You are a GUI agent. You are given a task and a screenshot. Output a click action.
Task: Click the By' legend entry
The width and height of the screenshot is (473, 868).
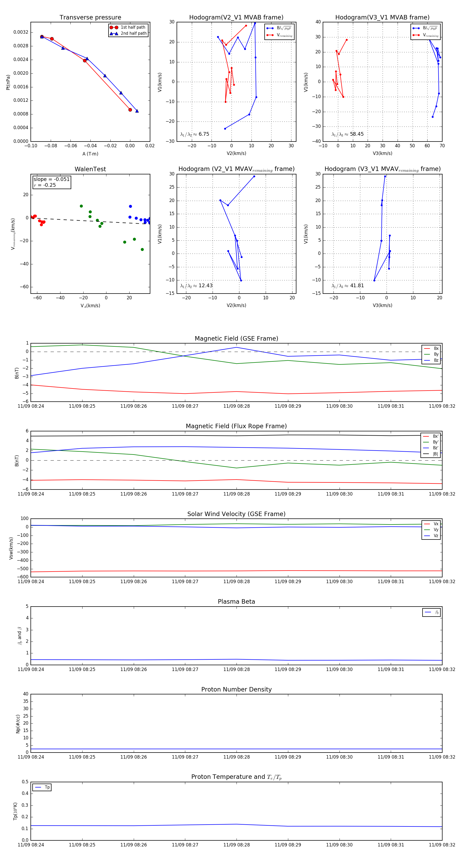[x=431, y=442]
